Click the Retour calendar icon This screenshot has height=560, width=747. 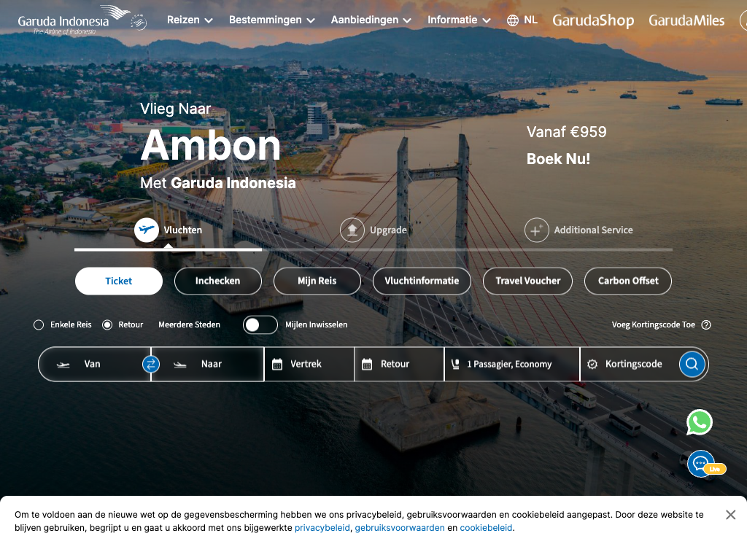367,365
